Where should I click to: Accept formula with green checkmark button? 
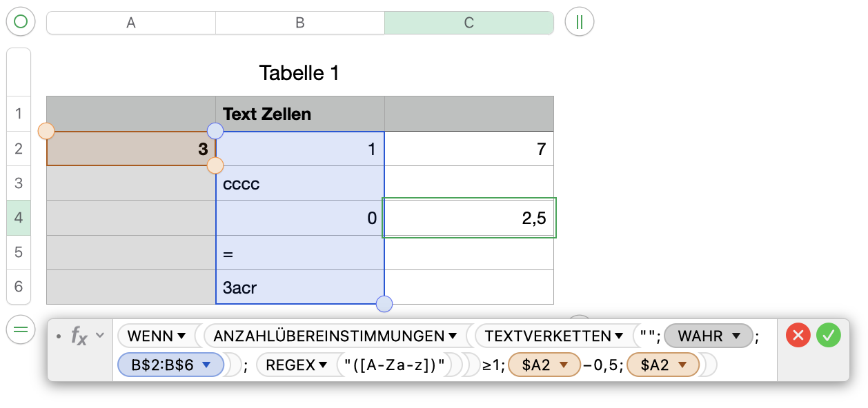click(x=829, y=336)
